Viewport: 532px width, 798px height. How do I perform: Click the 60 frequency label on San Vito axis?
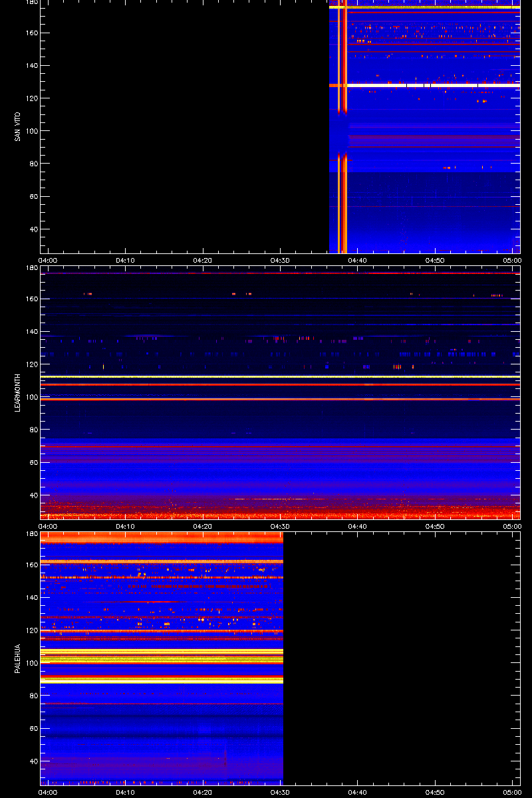pyautogui.click(x=34, y=197)
